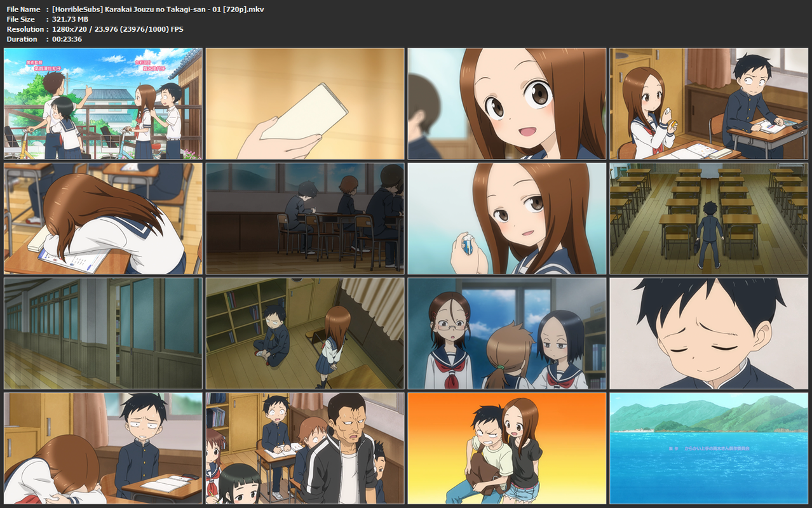
Task: Open thumbnail of girl with head down on desk
Action: pos(103,218)
